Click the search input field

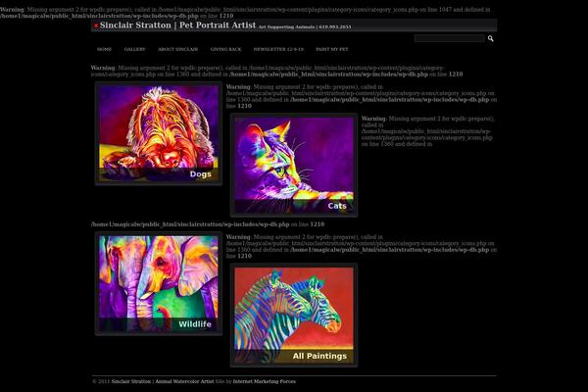click(x=449, y=38)
